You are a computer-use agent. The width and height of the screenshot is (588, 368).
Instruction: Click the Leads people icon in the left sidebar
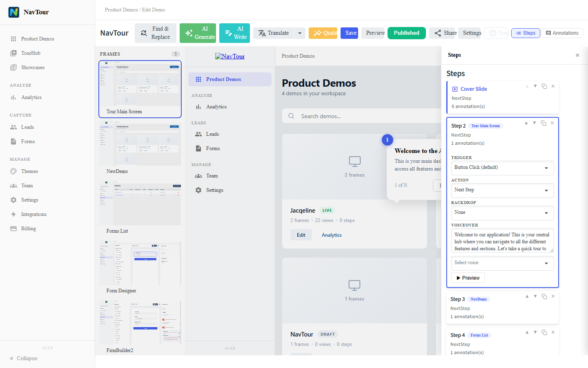(13, 127)
